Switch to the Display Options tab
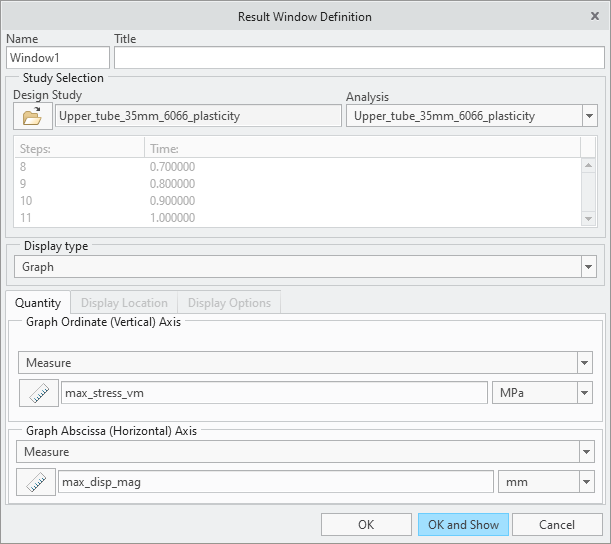 coord(229,303)
